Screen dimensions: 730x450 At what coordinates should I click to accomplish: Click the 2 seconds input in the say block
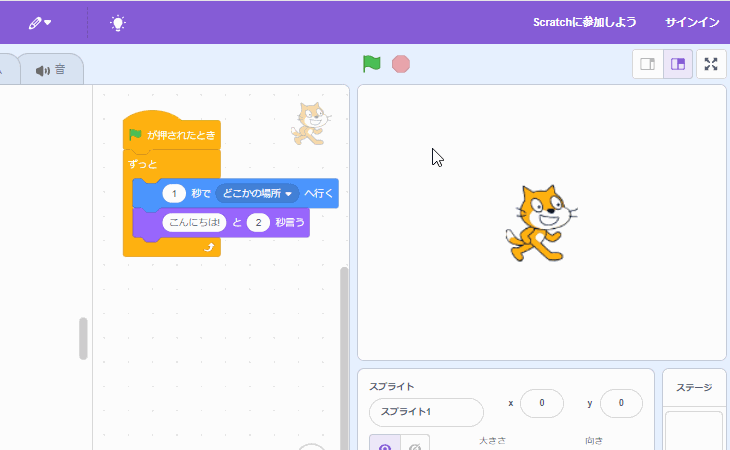(x=258, y=222)
